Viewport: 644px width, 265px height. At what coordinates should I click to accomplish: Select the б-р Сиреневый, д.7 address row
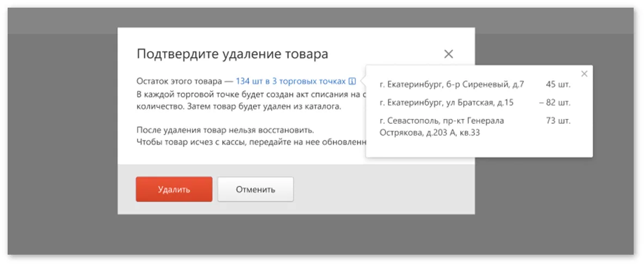(475, 85)
